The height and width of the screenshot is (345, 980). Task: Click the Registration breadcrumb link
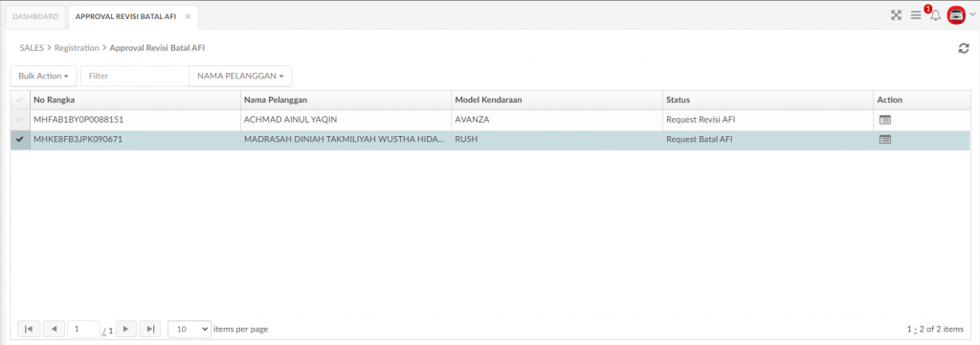[77, 48]
